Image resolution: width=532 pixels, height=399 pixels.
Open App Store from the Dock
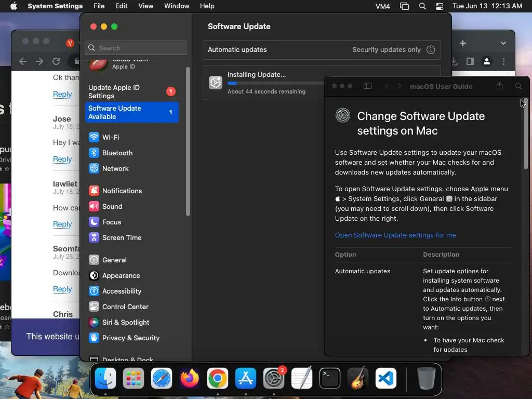(x=246, y=378)
